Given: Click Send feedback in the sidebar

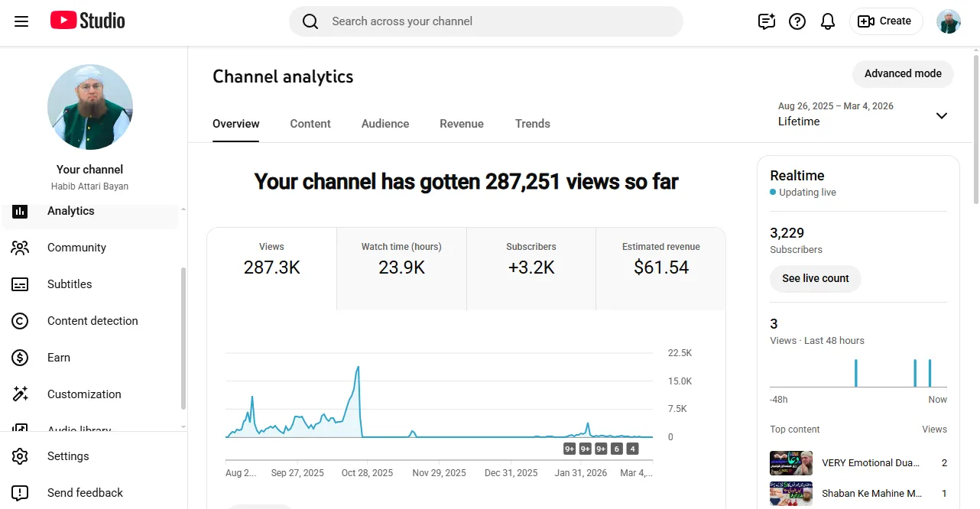Looking at the screenshot, I should tap(90, 493).
